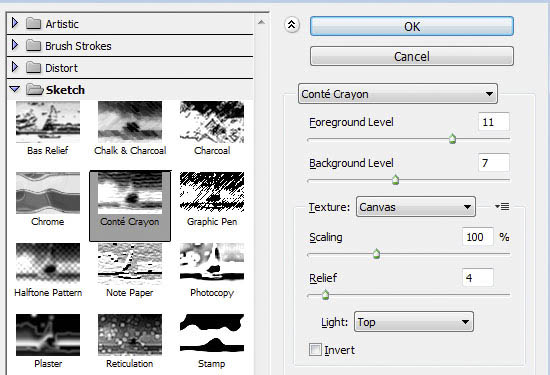Toggle the Invert checkbox

315,349
